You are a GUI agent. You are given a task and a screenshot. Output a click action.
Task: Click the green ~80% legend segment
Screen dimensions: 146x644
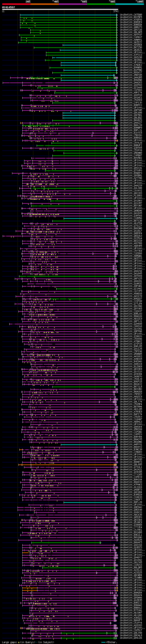pyautogui.click(x=101, y=4)
